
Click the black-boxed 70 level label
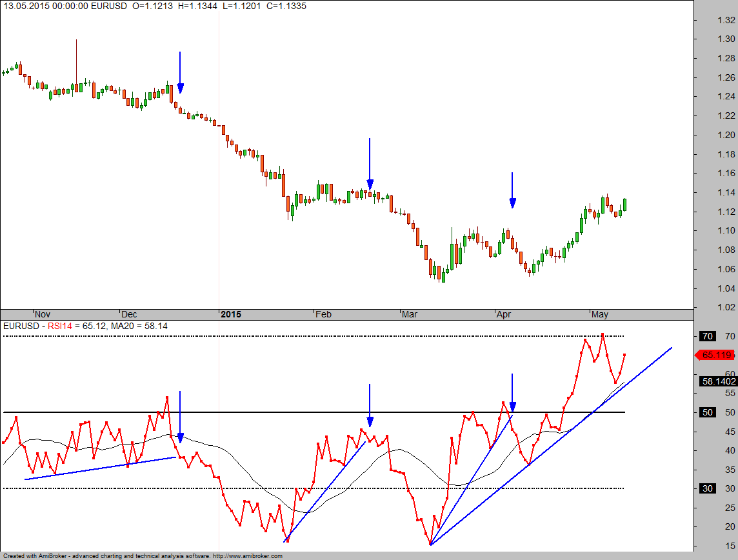[708, 336]
